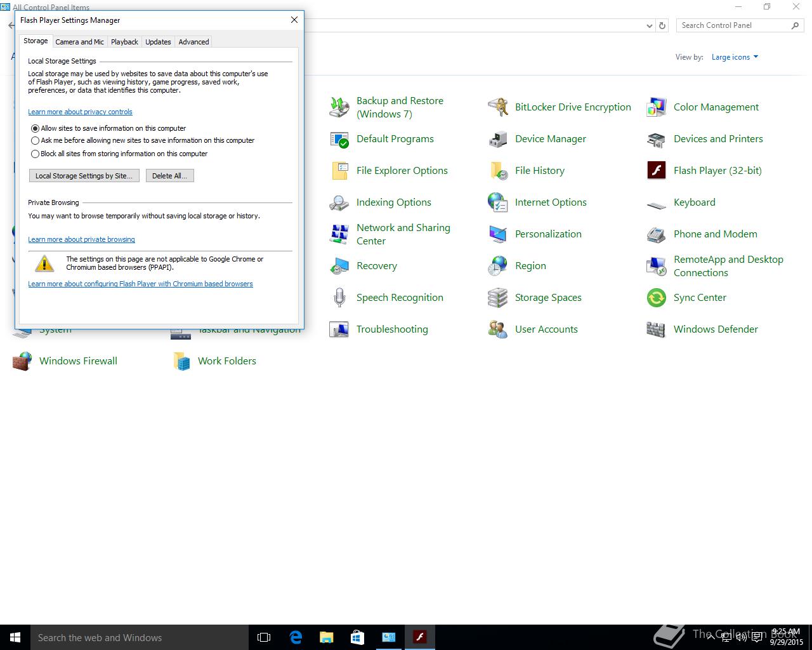Click the Speech Recognition microphone icon
The width and height of the screenshot is (812, 650).
[x=339, y=298]
